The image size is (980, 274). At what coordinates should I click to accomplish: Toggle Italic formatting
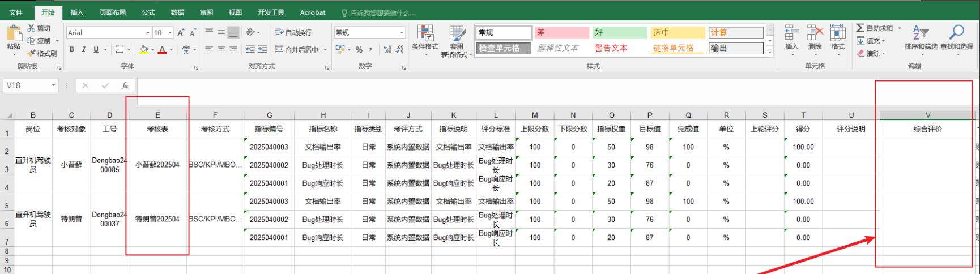click(84, 50)
